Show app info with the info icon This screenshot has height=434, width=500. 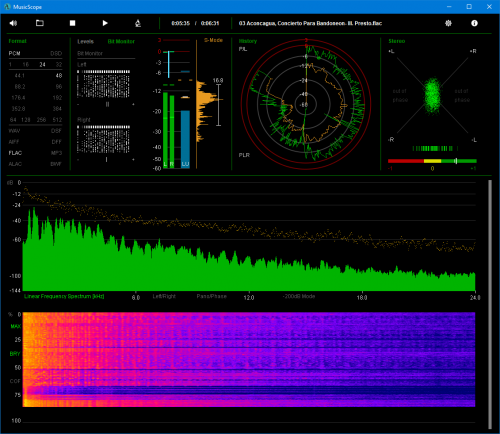click(474, 23)
